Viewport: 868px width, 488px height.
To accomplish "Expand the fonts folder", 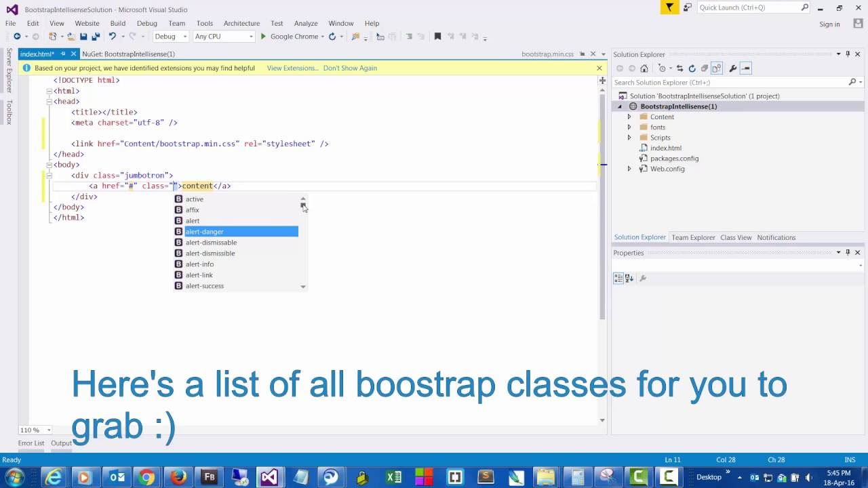I will point(629,127).
